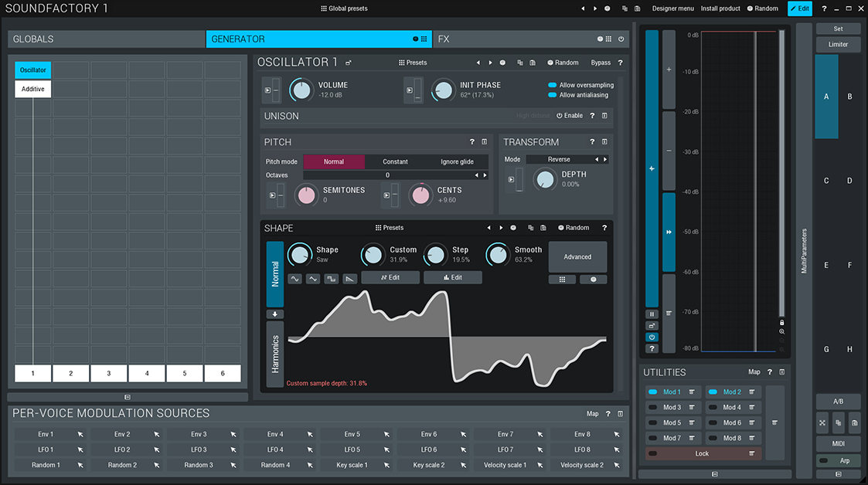
Task: Pause the meter display
Action: pyautogui.click(x=652, y=314)
